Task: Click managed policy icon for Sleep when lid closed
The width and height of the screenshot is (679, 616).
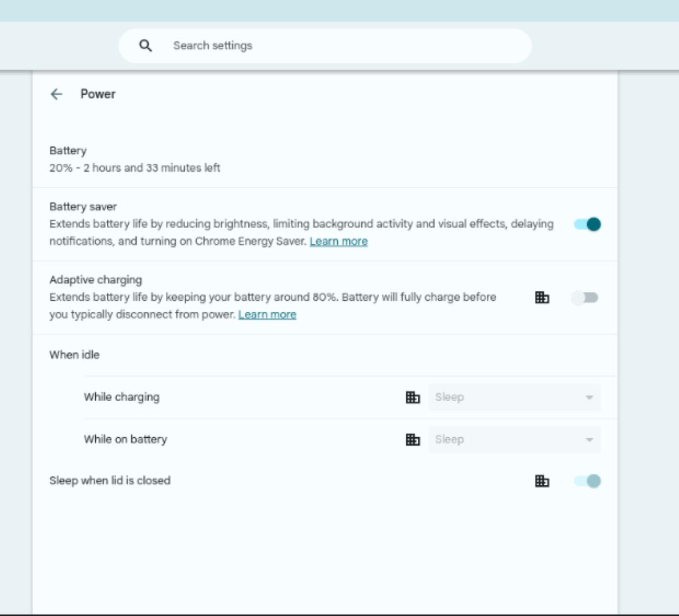Action: [x=542, y=481]
